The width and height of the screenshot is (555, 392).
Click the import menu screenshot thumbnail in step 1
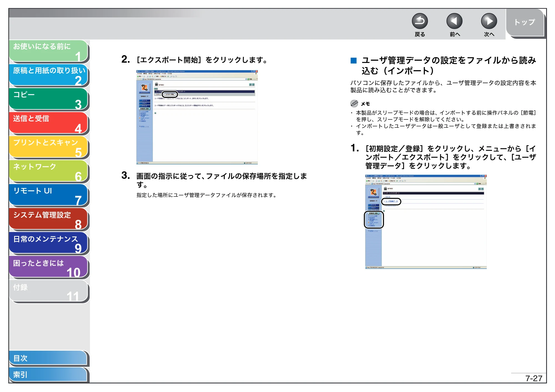coord(426,222)
